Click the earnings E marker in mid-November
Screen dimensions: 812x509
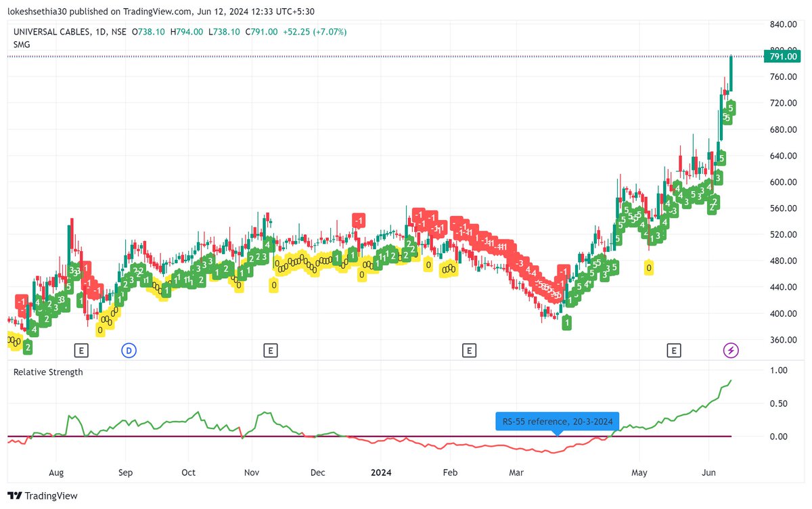tap(270, 350)
